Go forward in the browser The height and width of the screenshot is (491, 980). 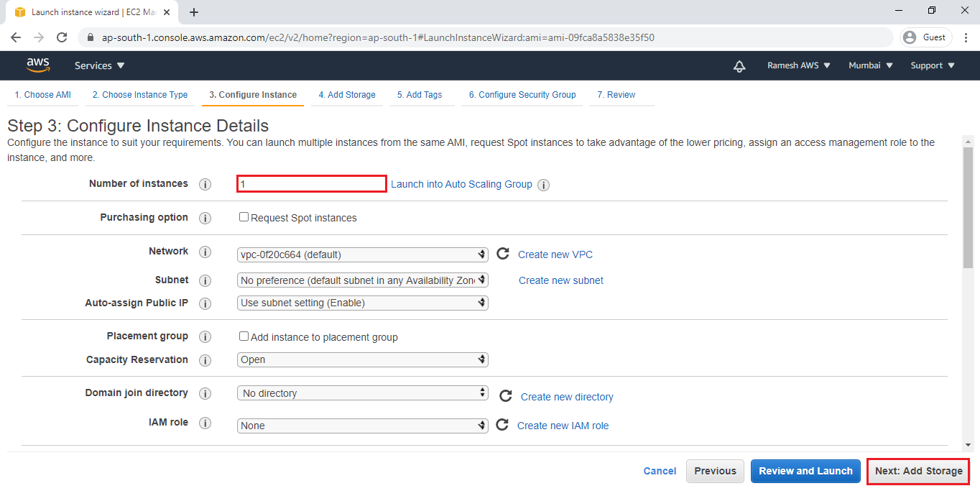(39, 37)
